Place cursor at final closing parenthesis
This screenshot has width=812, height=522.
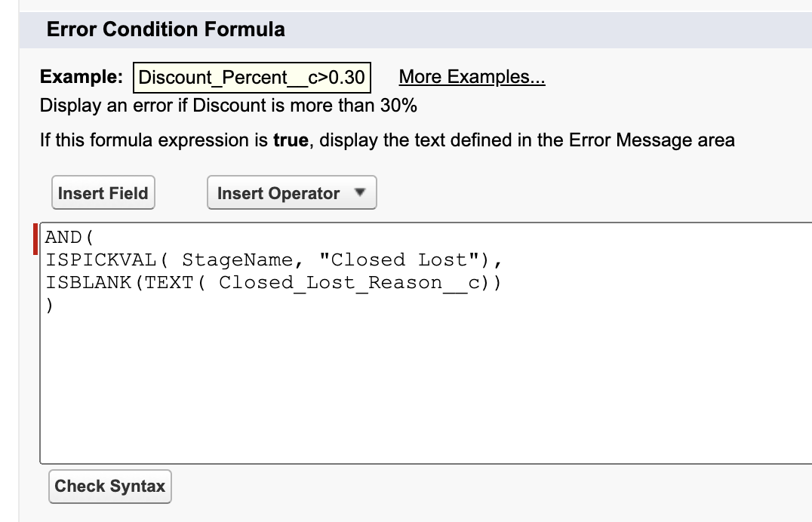pos(49,306)
